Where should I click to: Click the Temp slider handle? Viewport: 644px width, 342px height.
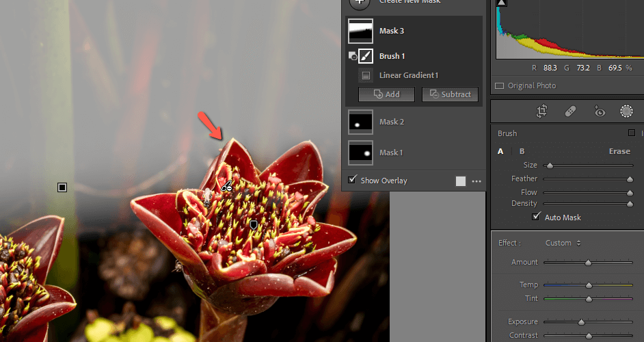point(589,285)
